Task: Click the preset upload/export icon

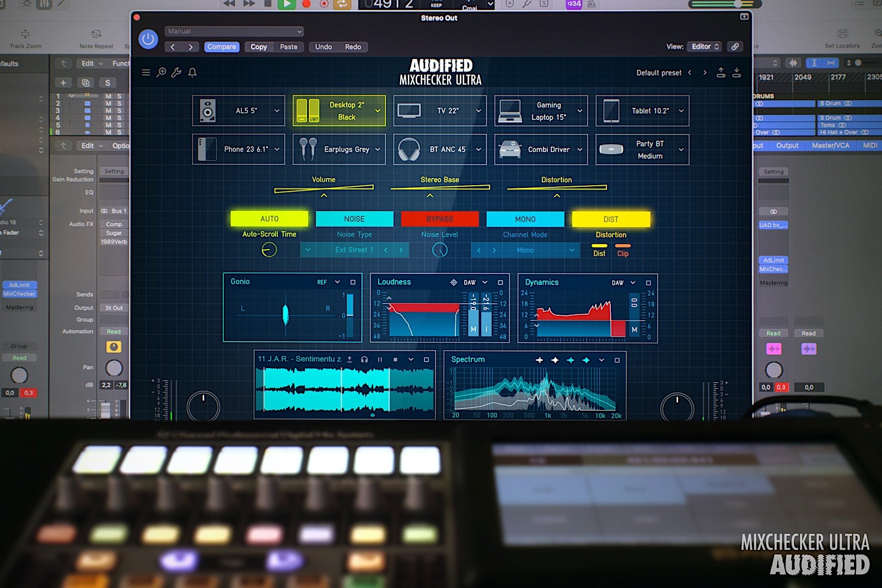Action: pyautogui.click(x=720, y=73)
